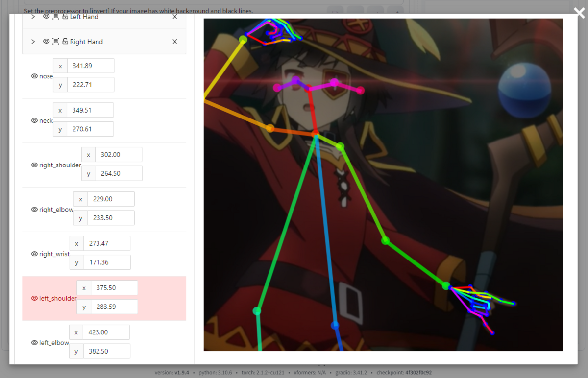Select the right_wrist keypoint label
This screenshot has width=588, height=378.
click(54, 254)
